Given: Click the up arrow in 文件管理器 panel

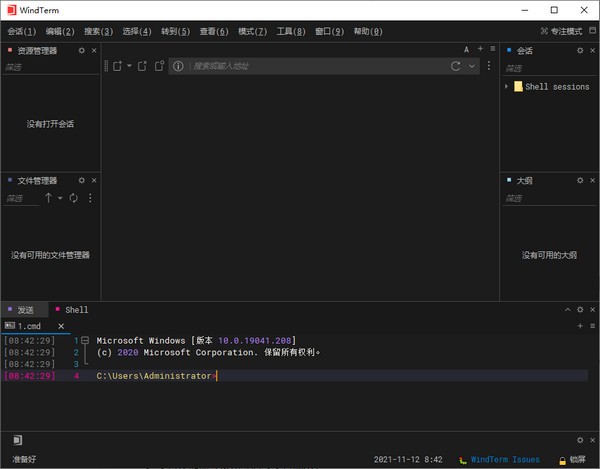Looking at the screenshot, I should point(48,198).
